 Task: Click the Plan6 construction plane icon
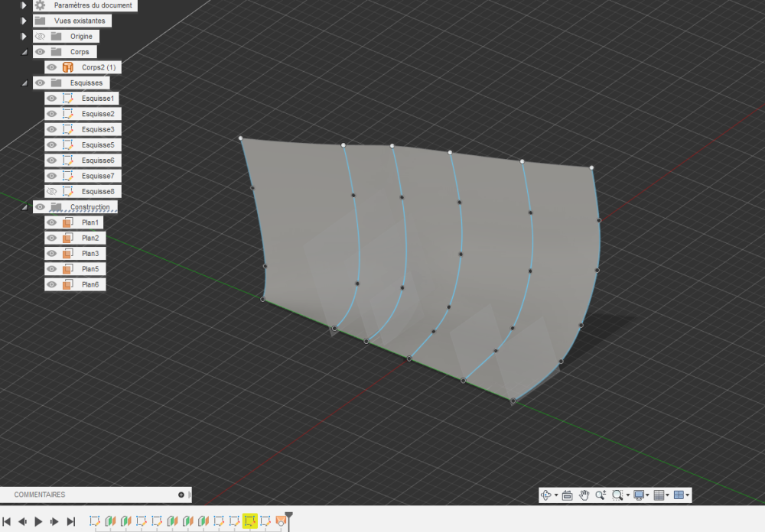(x=68, y=285)
